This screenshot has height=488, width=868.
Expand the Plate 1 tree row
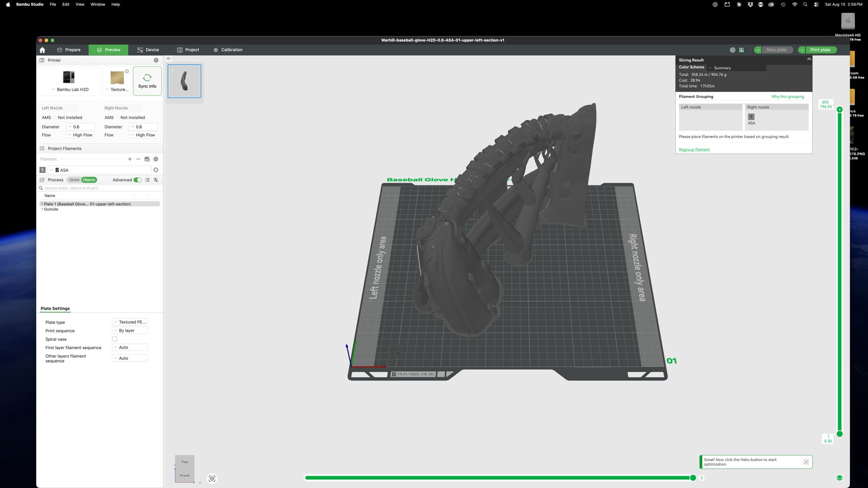point(42,204)
